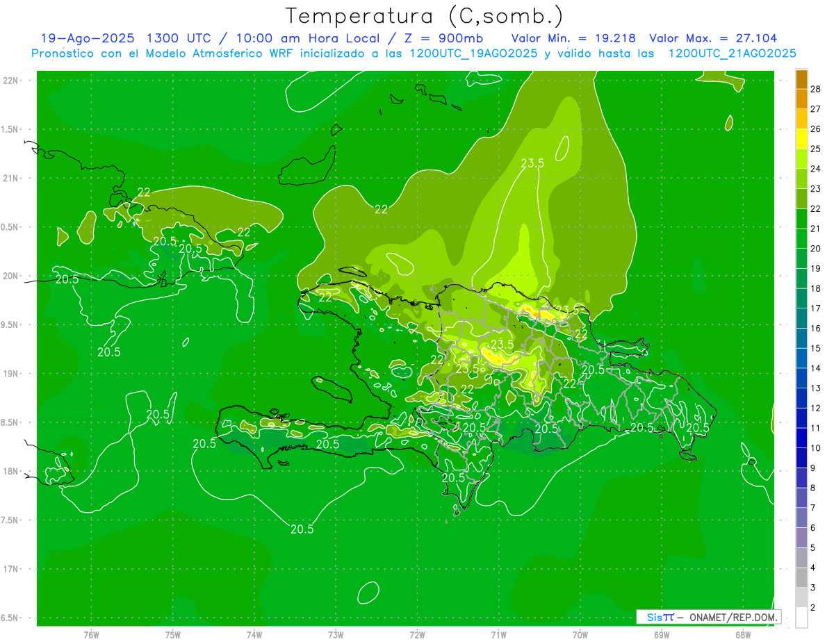This screenshot has height=644, width=834.
Task: Click the '76W' longitude axis label
Action: pos(91,635)
